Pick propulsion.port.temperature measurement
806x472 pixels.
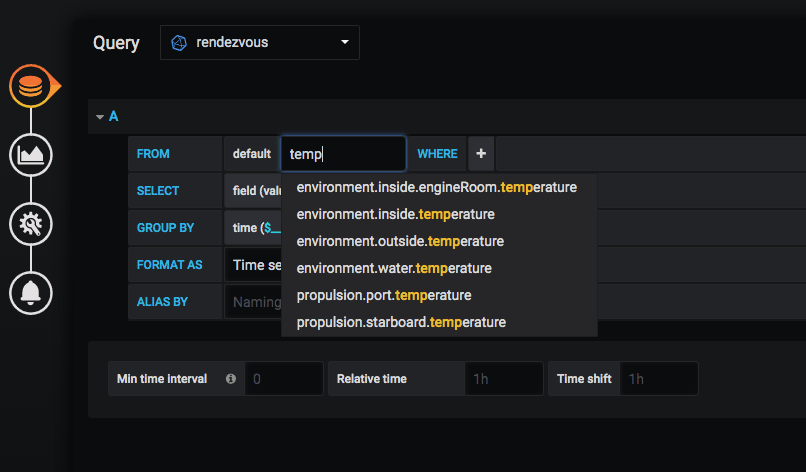pyautogui.click(x=384, y=295)
